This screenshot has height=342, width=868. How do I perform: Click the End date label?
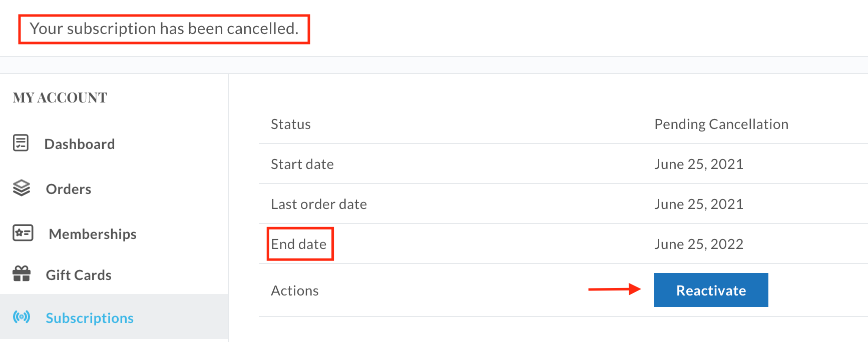tap(299, 244)
